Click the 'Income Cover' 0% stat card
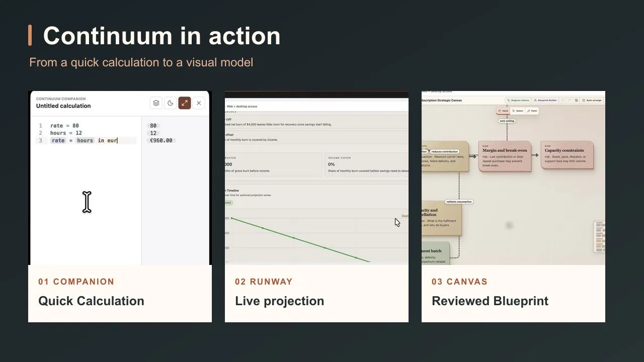644x362 pixels. [x=366, y=164]
